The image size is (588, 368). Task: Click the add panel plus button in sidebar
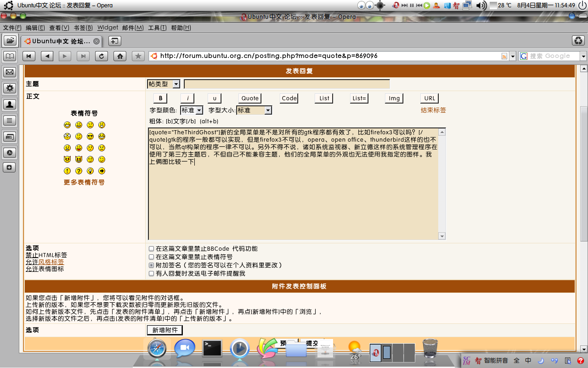[10, 168]
